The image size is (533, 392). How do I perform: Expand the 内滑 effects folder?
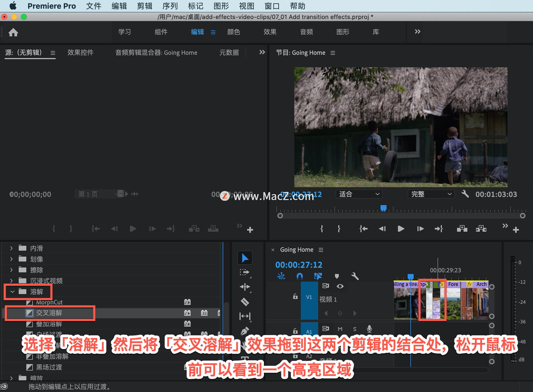coord(11,248)
